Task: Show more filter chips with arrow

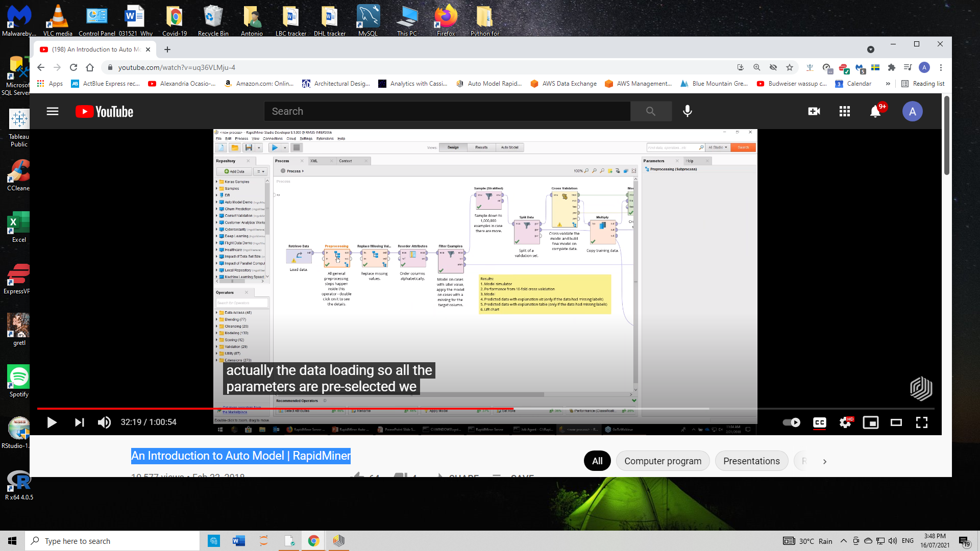Action: [824, 461]
